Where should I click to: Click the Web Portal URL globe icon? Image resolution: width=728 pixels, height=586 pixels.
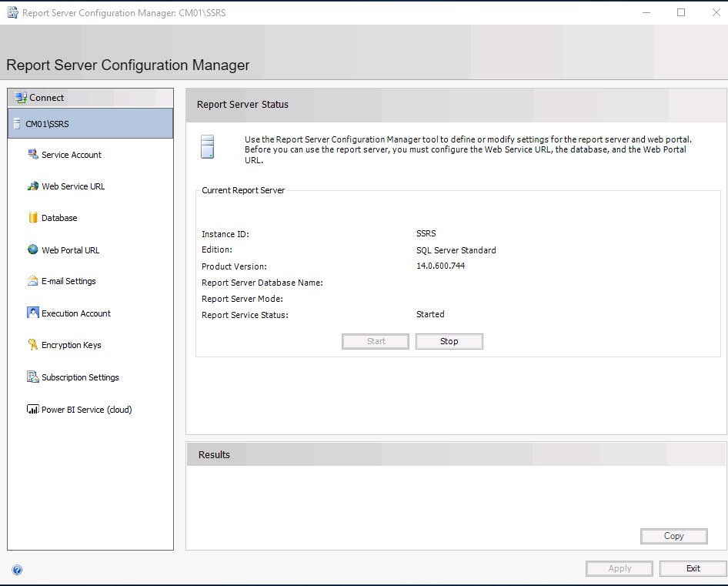pos(33,249)
